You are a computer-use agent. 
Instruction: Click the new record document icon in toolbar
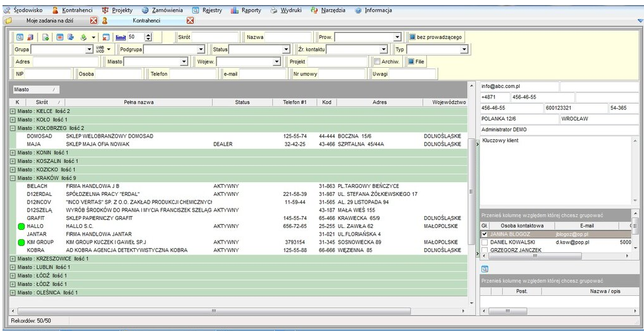coord(46,37)
